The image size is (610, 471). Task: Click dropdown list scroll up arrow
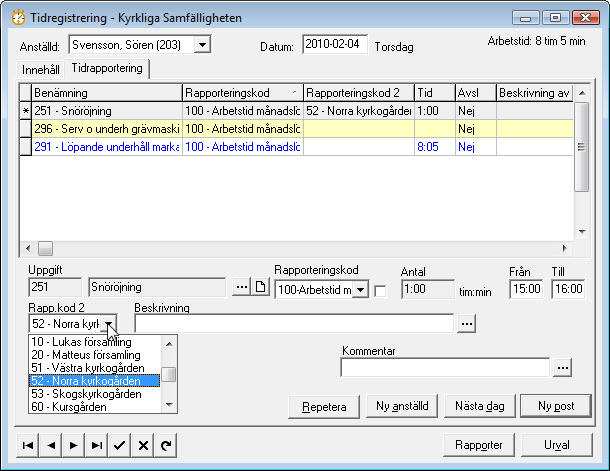tap(169, 344)
